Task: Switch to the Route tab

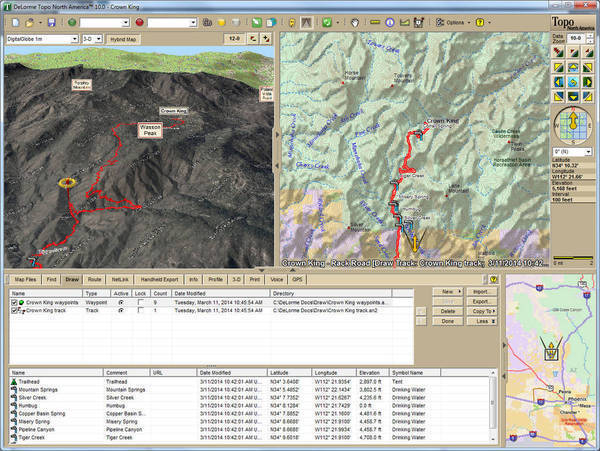Action: (x=95, y=280)
